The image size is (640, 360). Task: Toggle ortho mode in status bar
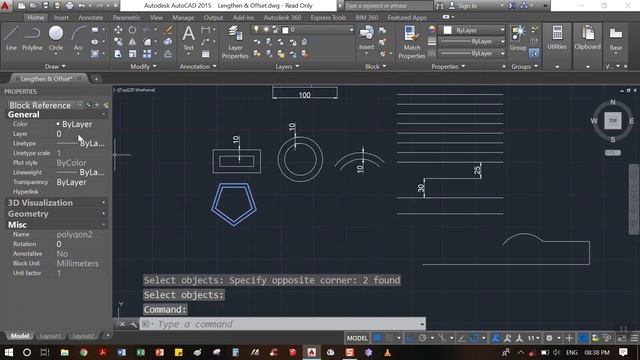[410, 338]
